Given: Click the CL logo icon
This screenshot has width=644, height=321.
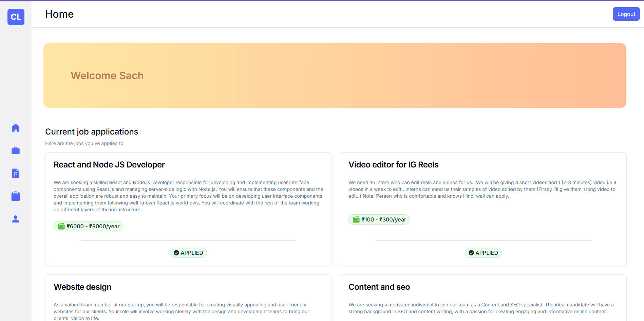Looking at the screenshot, I should pyautogui.click(x=16, y=17).
